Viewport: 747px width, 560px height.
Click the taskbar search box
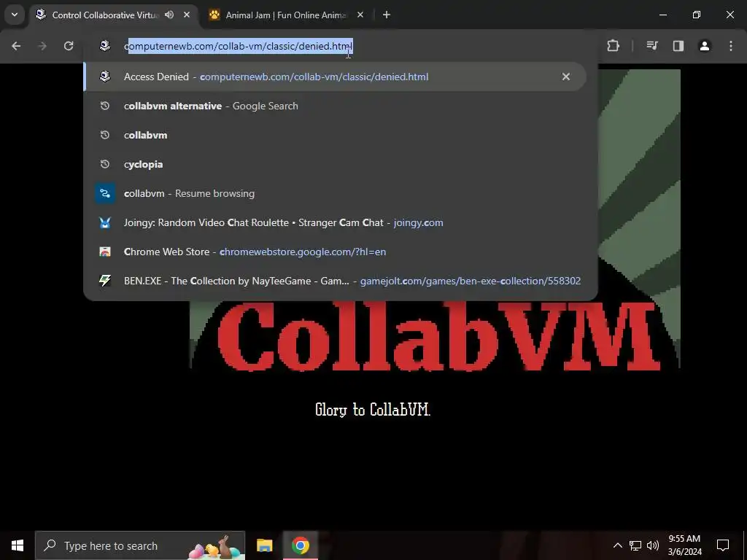coord(140,545)
